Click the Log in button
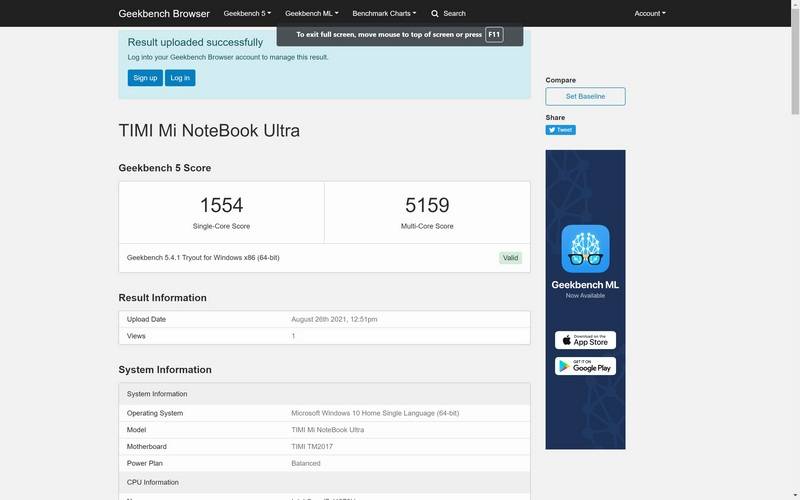The height and width of the screenshot is (500, 800). point(180,78)
